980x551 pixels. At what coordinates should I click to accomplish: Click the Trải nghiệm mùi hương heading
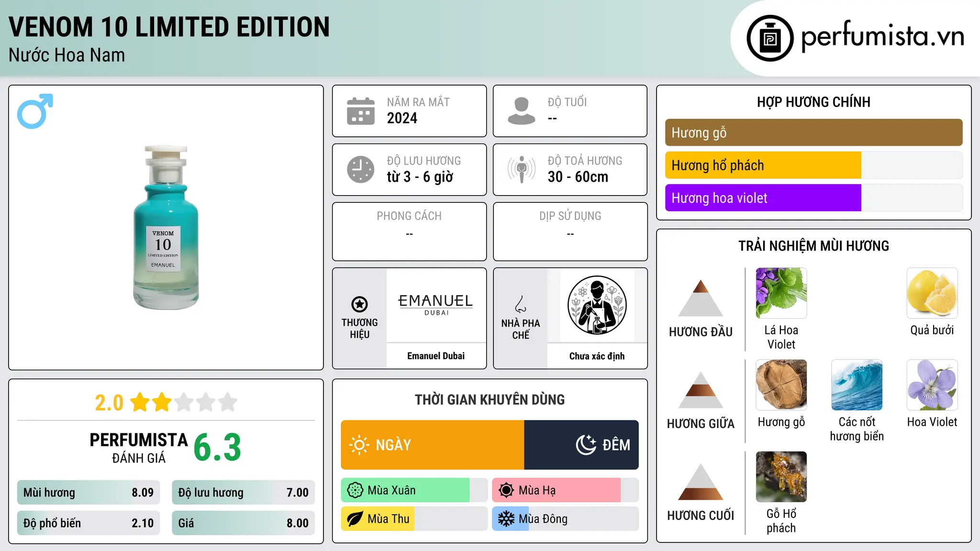(x=813, y=246)
